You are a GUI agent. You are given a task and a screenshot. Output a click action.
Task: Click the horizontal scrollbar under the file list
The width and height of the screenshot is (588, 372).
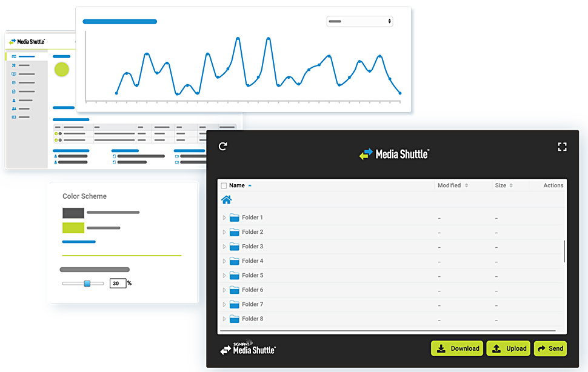388,331
